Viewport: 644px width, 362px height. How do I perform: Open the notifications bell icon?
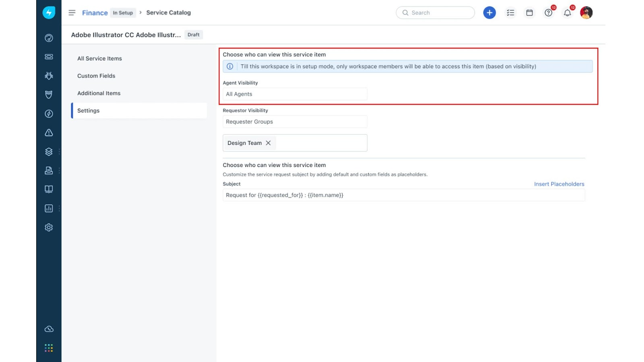[567, 13]
